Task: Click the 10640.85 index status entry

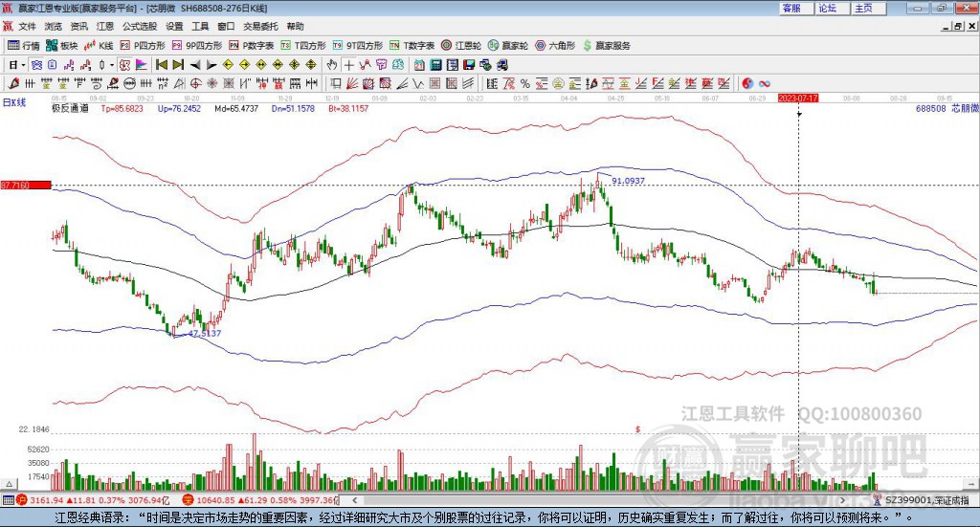Action: pos(260,500)
